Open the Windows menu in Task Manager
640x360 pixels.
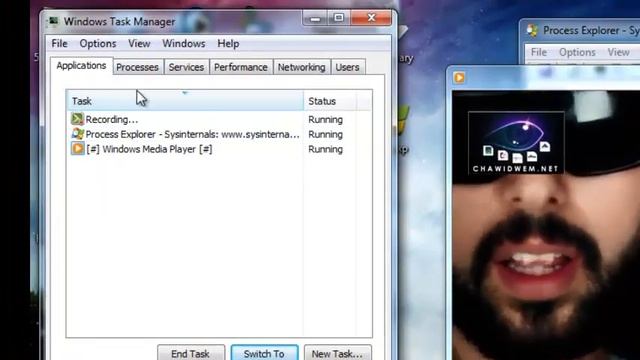tap(184, 44)
